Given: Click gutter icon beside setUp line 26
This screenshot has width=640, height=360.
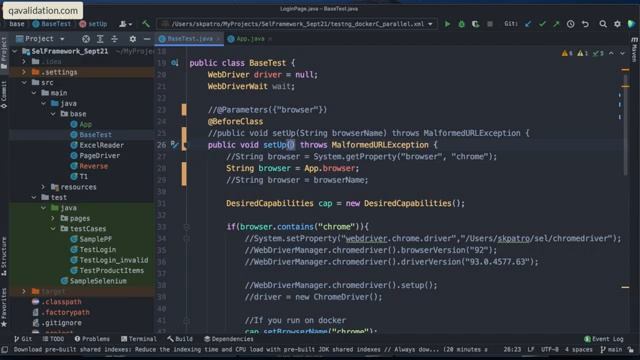Looking at the screenshot, I should [174, 144].
